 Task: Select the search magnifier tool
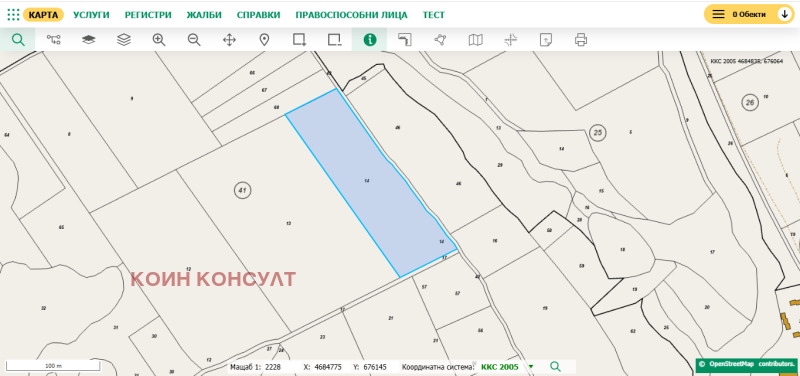click(x=18, y=40)
